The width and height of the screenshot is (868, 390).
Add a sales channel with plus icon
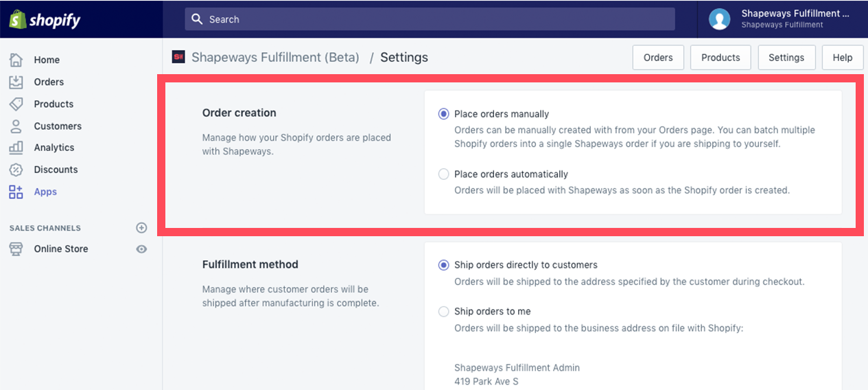pyautogui.click(x=141, y=227)
